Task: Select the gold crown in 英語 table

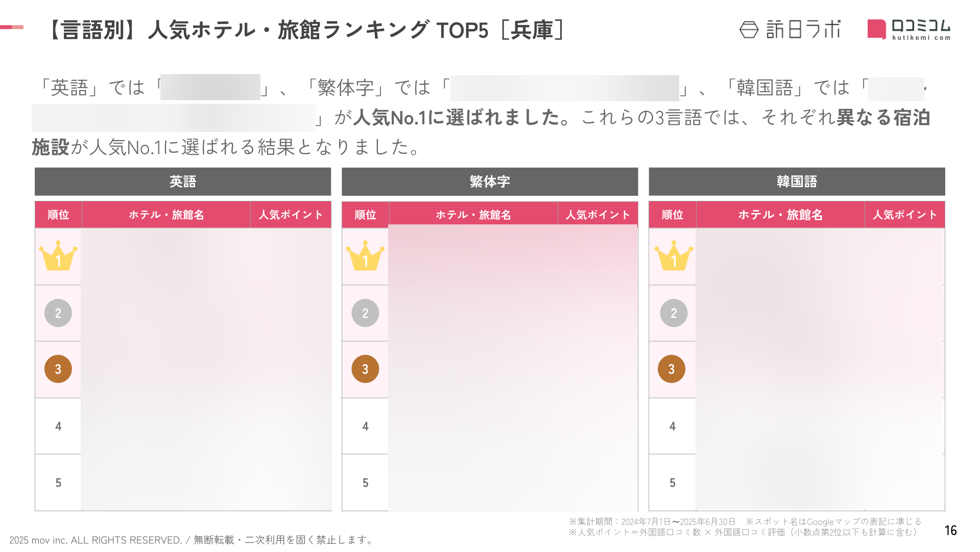Action: (58, 256)
